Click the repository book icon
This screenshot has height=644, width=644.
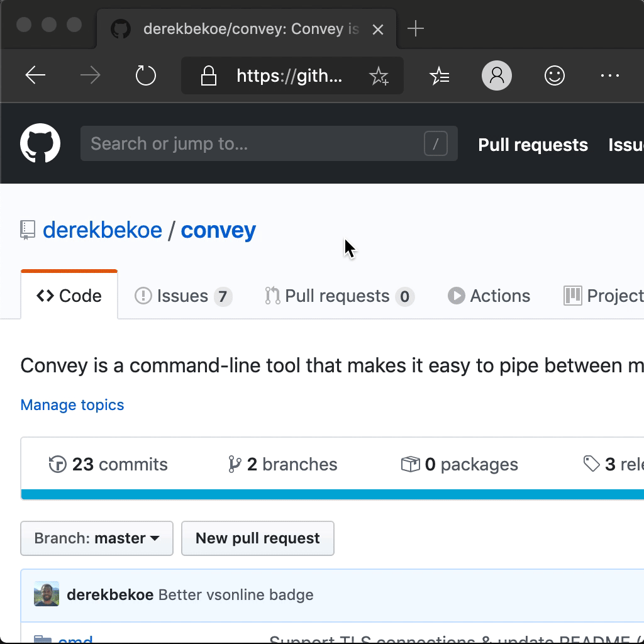[28, 230]
